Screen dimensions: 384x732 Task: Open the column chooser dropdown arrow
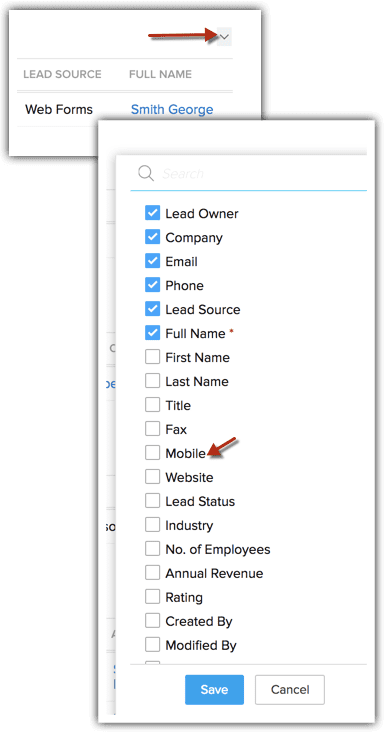pos(224,37)
